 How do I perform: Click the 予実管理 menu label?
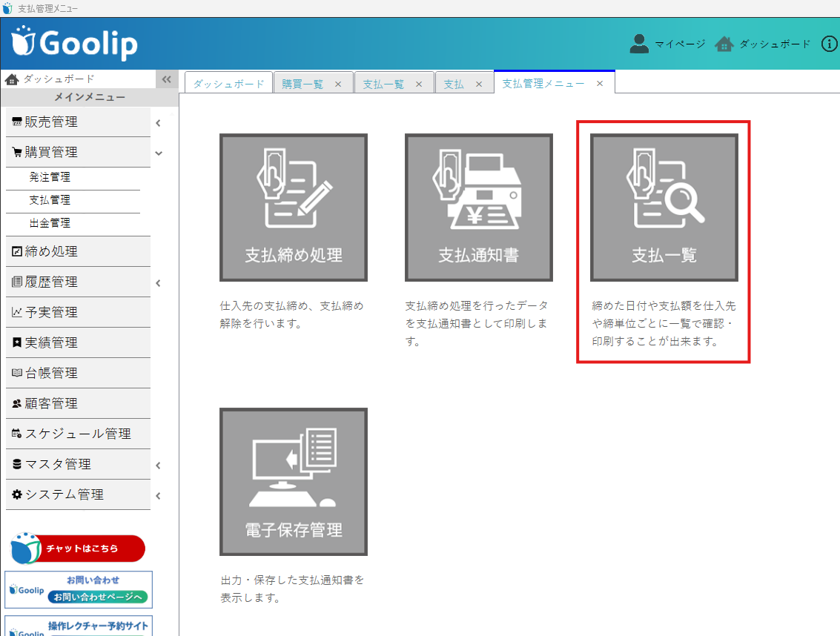coord(51,312)
